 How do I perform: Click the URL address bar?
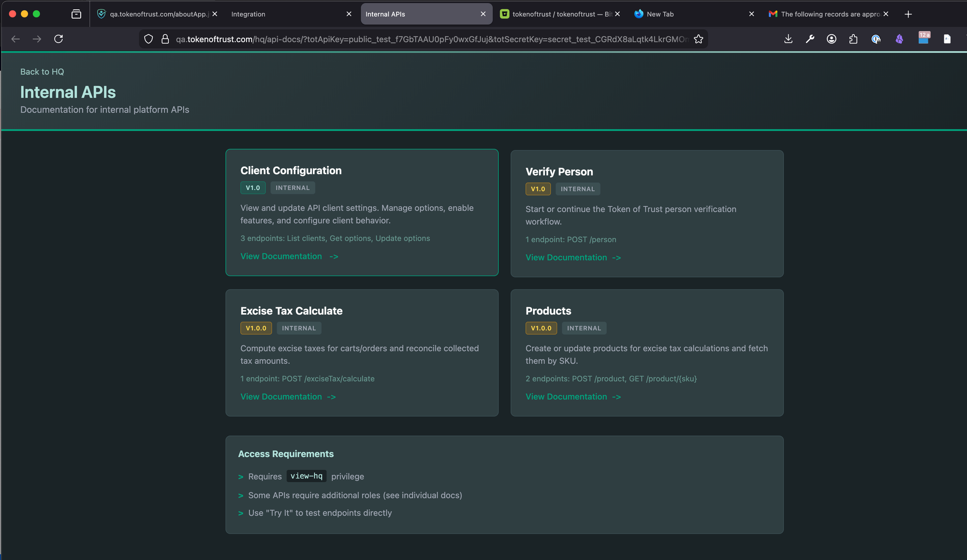pos(430,39)
